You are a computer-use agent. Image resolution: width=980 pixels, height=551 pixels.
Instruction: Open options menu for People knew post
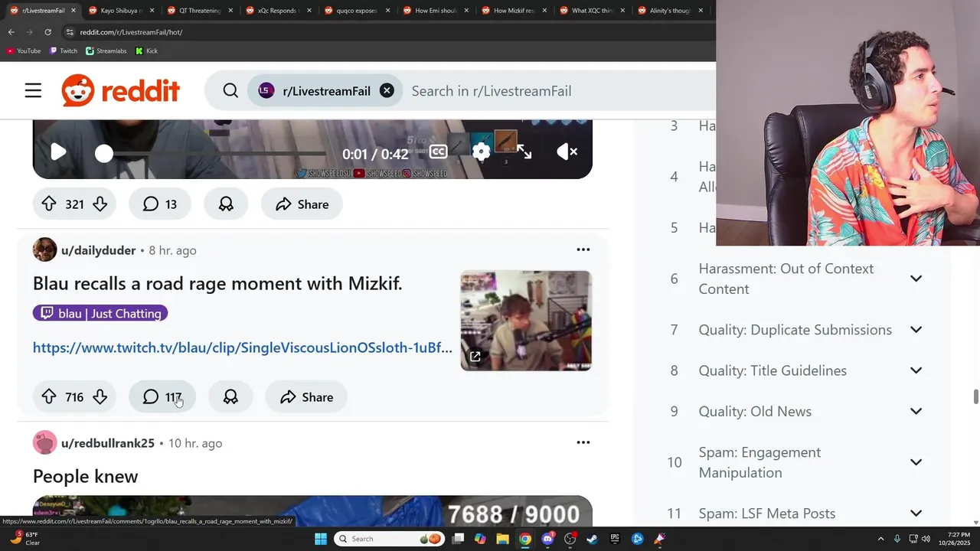[x=583, y=442]
